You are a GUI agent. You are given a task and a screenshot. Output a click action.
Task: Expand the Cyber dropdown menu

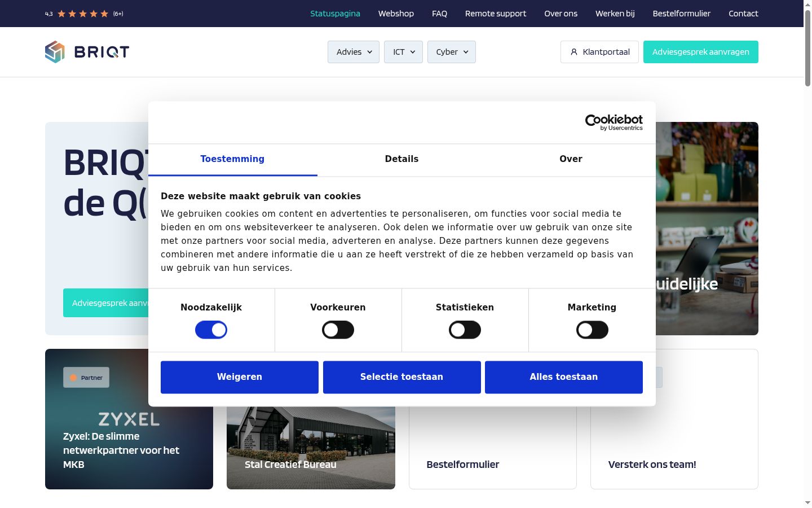(x=452, y=52)
